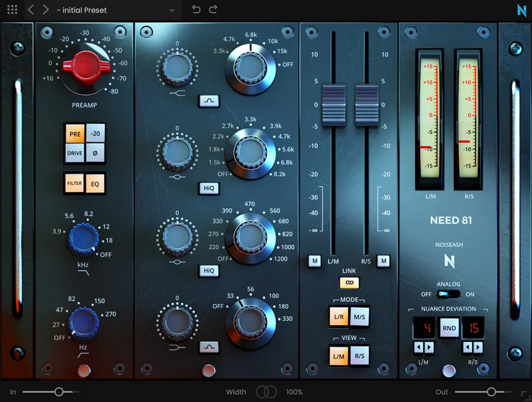
Task: Click the stereo Width icon in bottom bar
Action: pos(268,392)
